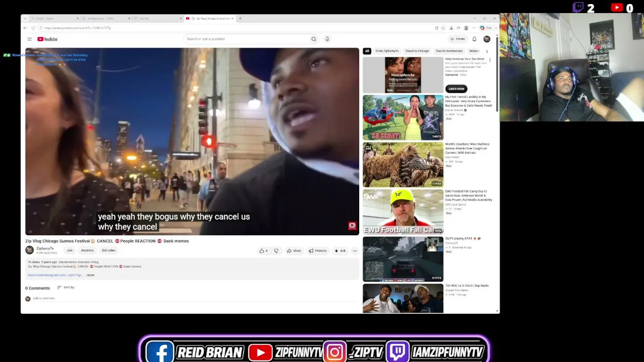
Task: Click Learn more on the sponsored ad
Action: [x=456, y=89]
